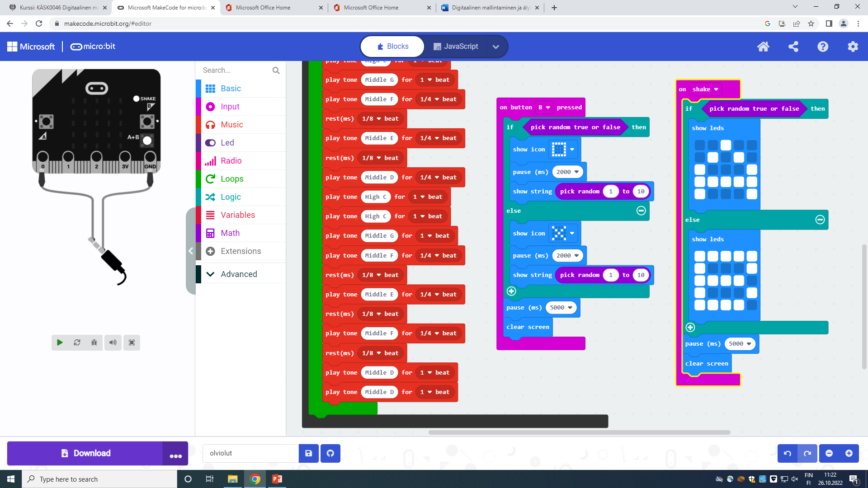Click the project name field 'olviolut'

[x=250, y=453]
